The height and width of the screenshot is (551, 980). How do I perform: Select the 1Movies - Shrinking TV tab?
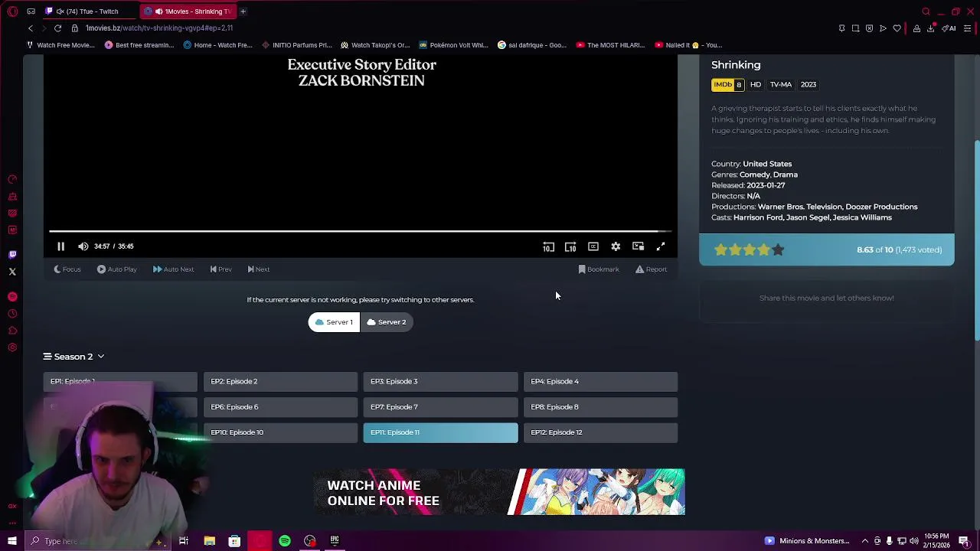point(190,11)
